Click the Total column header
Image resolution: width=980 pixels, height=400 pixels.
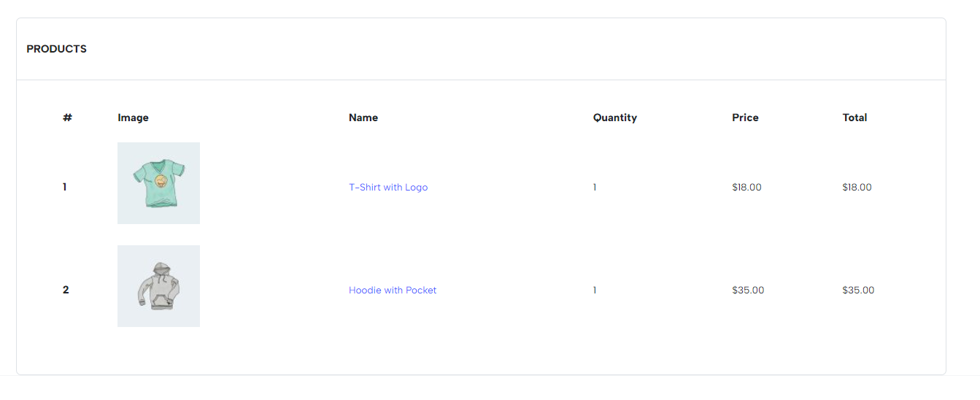854,118
